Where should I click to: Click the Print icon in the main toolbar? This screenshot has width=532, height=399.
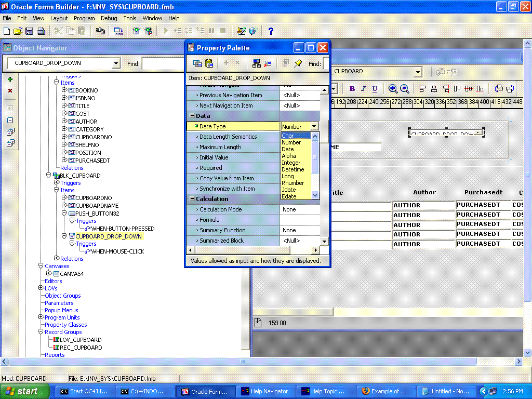coord(41,31)
